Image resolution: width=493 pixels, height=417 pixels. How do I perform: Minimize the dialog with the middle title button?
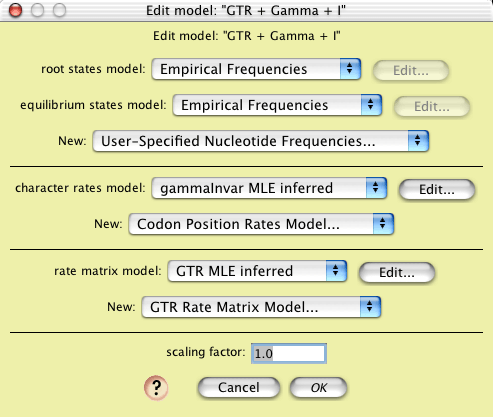37,10
